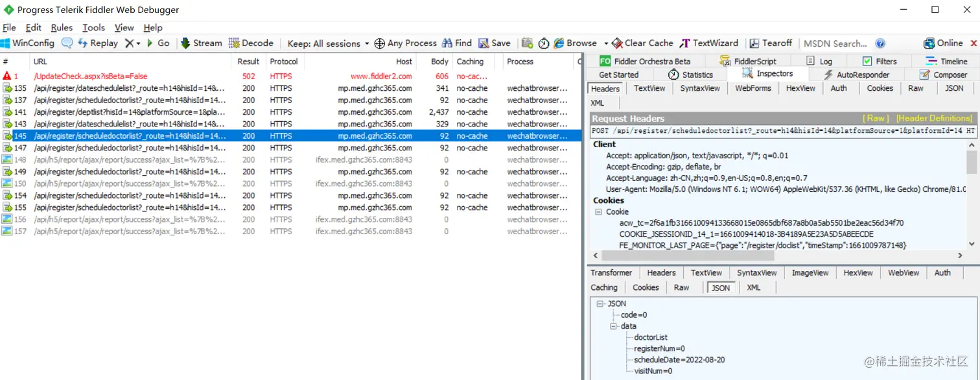Take a screenshot with the camera icon
The image size is (980, 380).
pyautogui.click(x=528, y=43)
